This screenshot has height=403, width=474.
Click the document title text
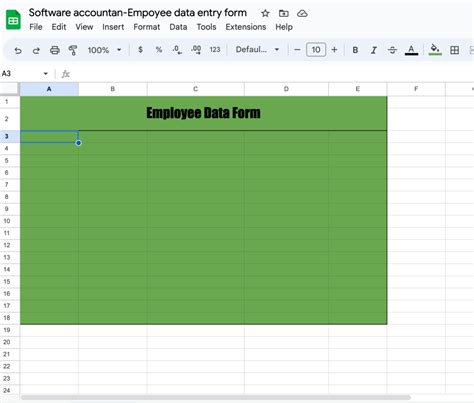tap(138, 13)
